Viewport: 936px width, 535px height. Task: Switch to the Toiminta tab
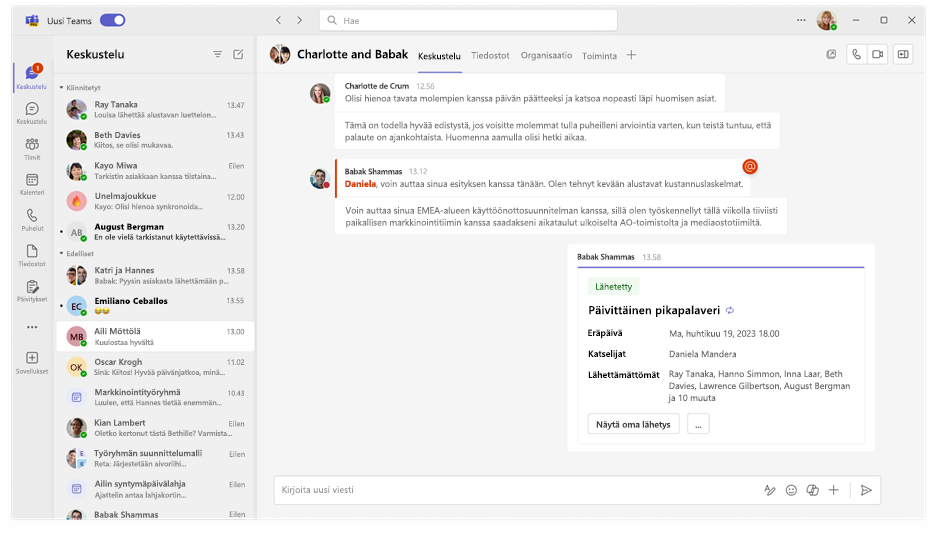(x=599, y=56)
